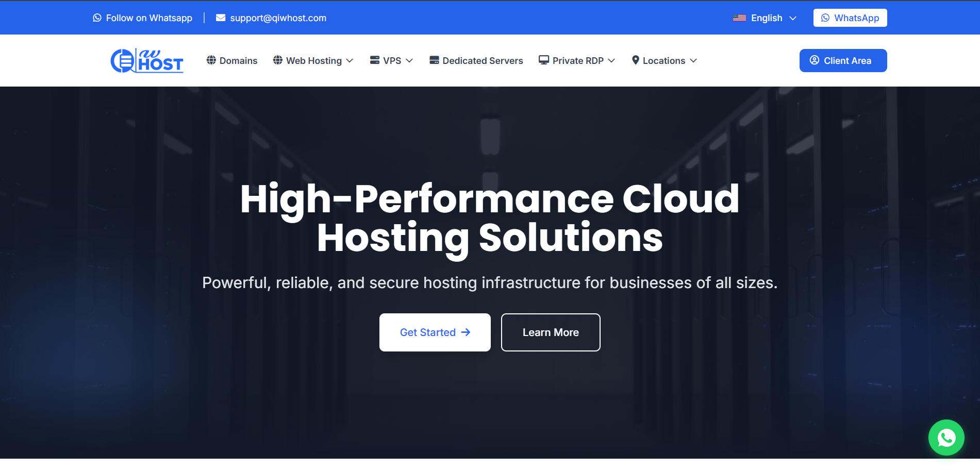The height and width of the screenshot is (470, 980).
Task: Open the Locations menu
Action: tap(665, 61)
